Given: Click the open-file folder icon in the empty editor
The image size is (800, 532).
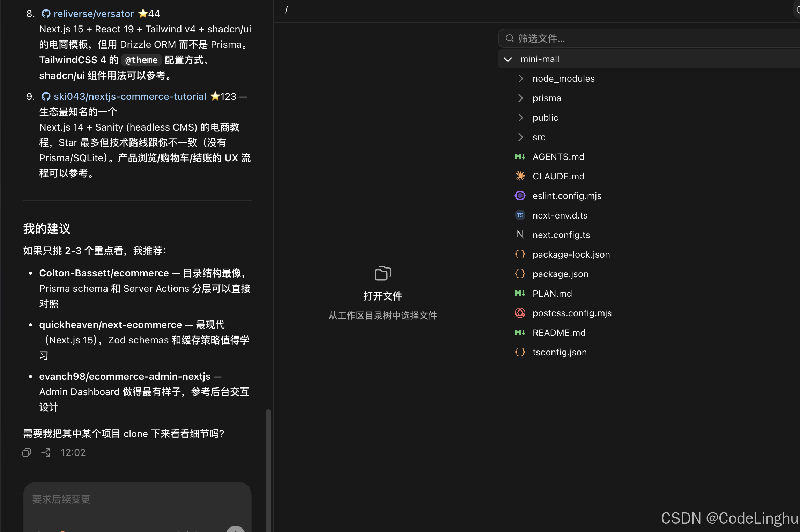Looking at the screenshot, I should (383, 273).
